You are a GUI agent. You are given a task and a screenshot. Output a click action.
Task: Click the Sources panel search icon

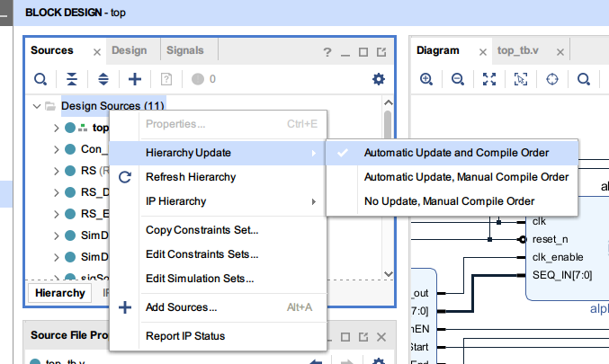coord(40,79)
